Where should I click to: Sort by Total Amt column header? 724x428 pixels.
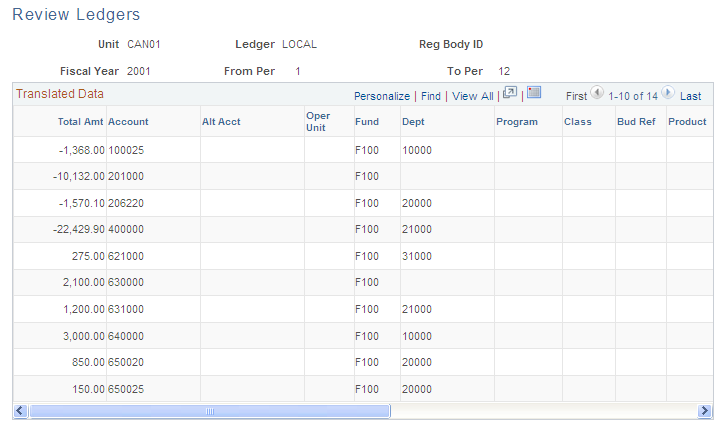[80, 122]
